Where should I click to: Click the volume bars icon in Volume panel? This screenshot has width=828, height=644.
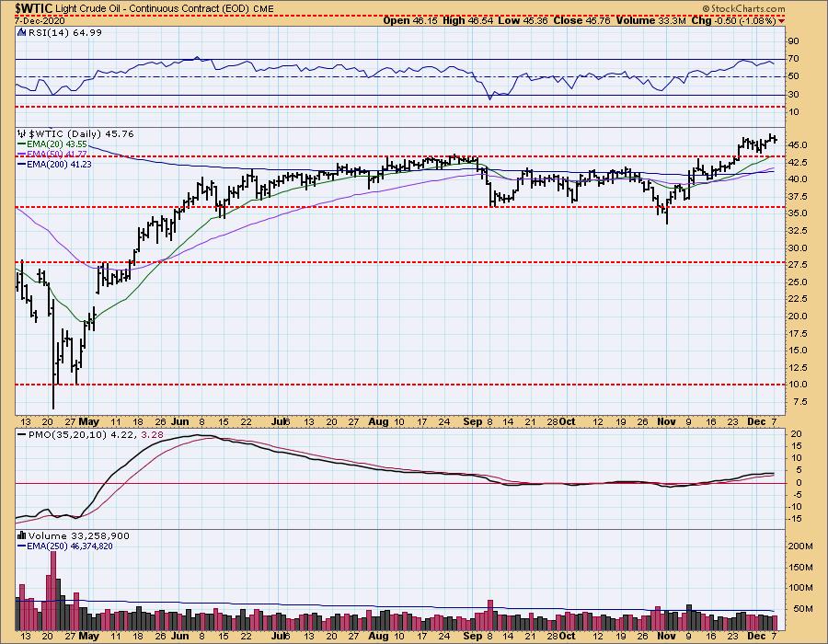[x=22, y=535]
